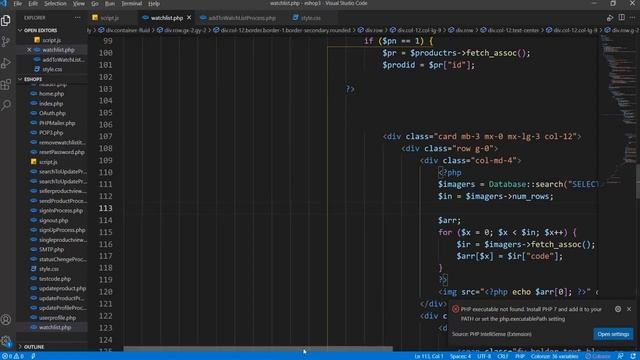Open notification settings gear icon
640x360 pixels.
pyautogui.click(x=618, y=309)
